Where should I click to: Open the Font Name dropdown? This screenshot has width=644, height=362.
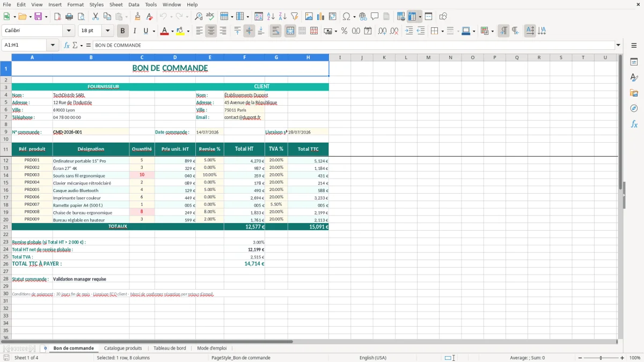[x=68, y=31]
